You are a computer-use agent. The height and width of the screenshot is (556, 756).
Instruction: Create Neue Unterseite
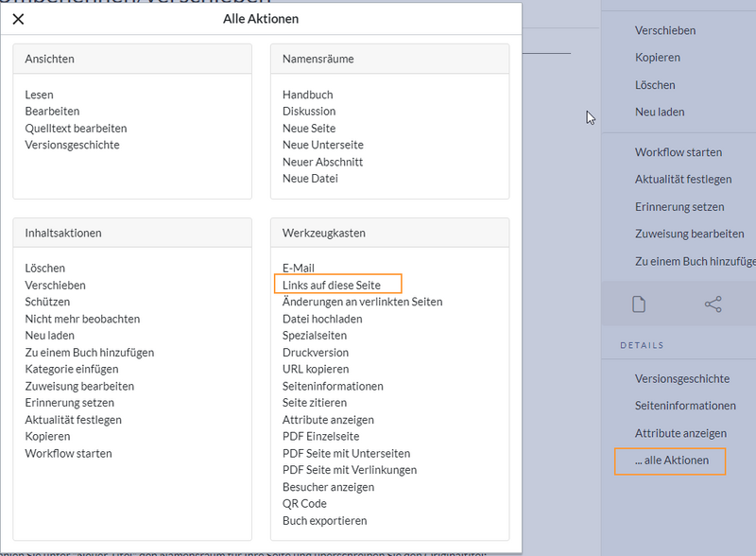[x=323, y=145]
